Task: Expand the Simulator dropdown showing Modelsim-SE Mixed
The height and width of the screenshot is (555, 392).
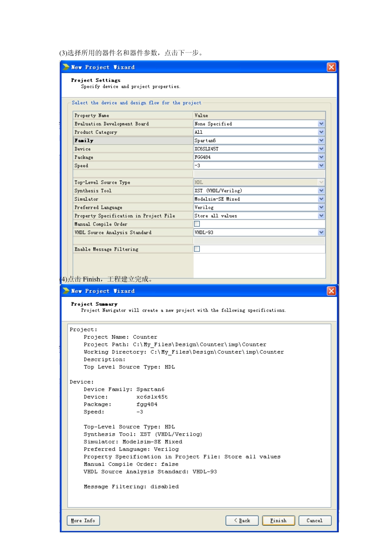Action: point(321,199)
